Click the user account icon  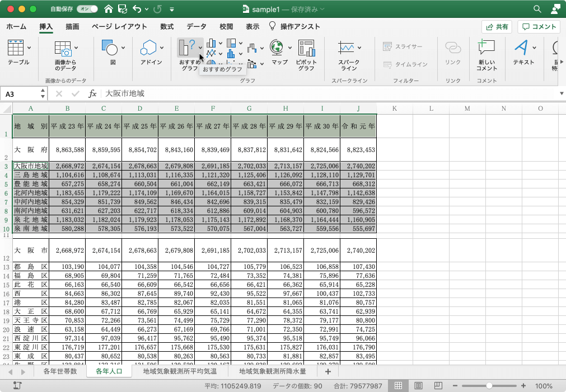coord(555,9)
